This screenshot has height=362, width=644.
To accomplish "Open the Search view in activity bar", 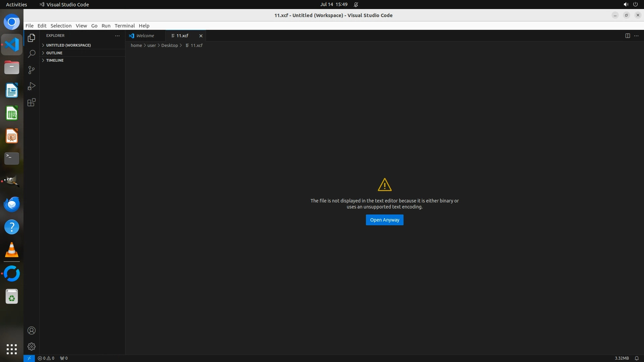I will point(32,54).
